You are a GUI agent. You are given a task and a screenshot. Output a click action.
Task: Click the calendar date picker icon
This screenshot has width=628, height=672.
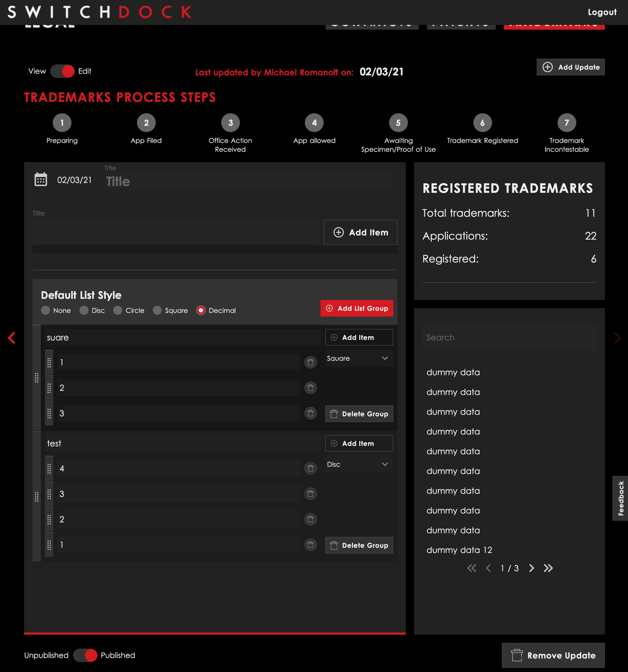(x=41, y=180)
